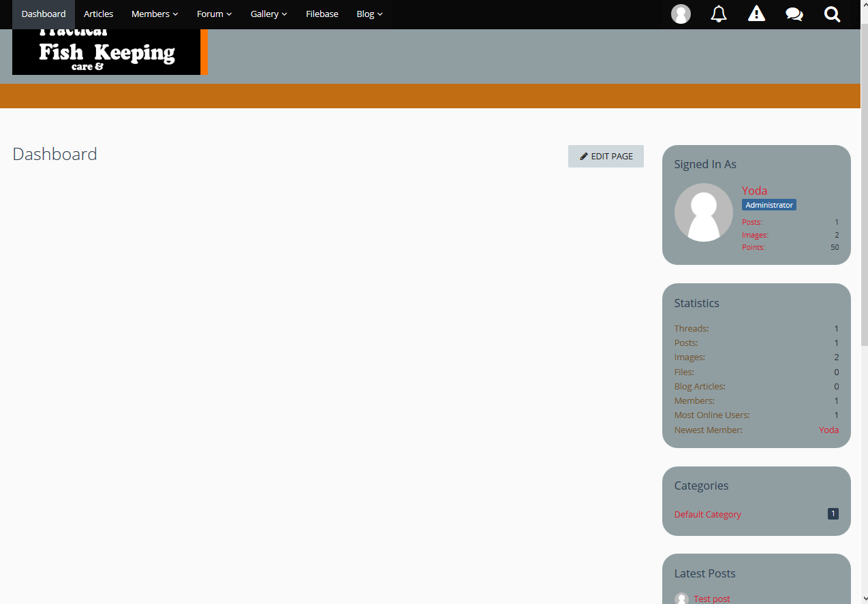
Task: Open the Filebase menu item
Action: tap(322, 14)
